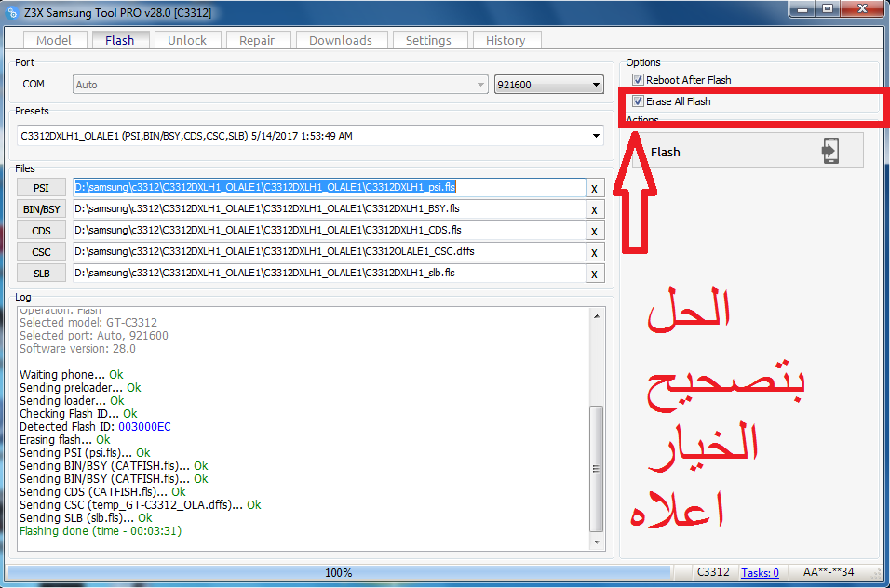Browse for SLB file
The image size is (890, 588).
(x=41, y=274)
